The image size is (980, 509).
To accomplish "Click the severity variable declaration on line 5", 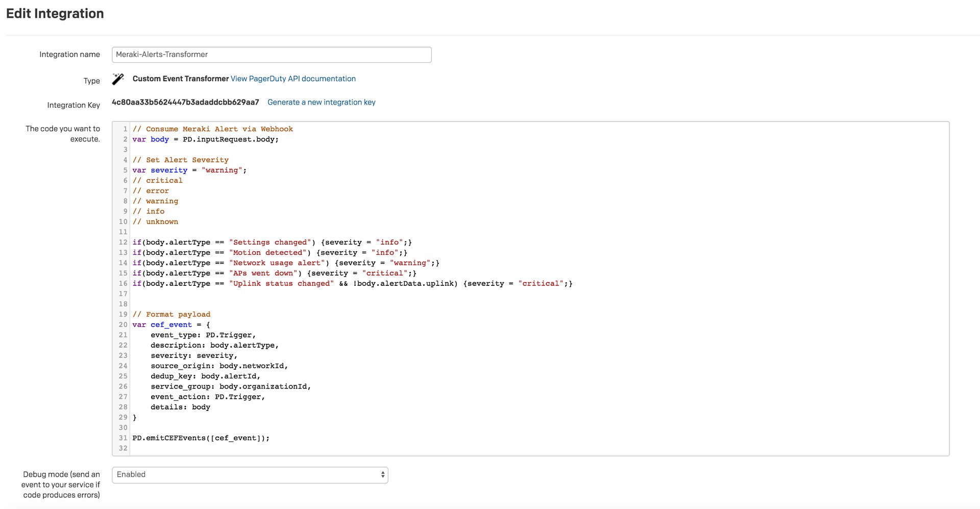I will 189,171.
